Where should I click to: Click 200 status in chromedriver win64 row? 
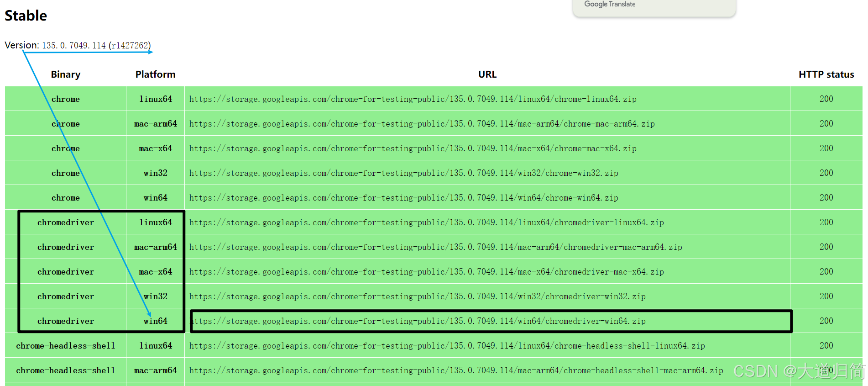pos(826,321)
